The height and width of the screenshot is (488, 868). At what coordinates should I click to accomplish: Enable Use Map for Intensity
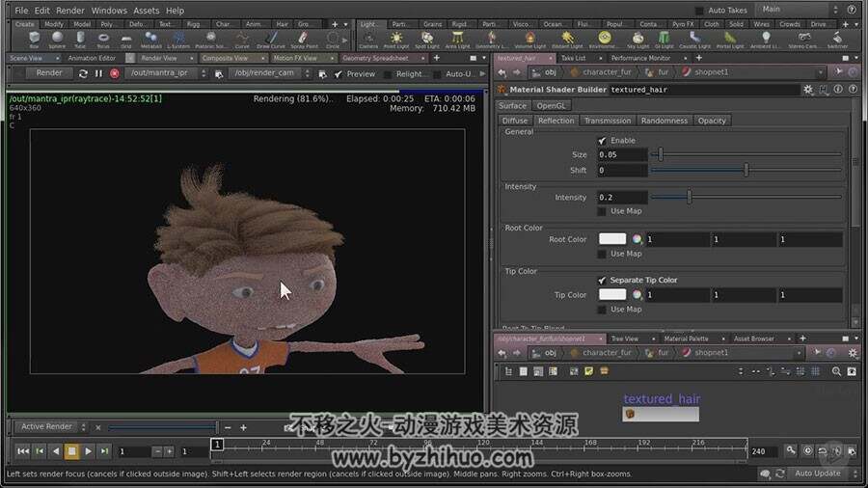pos(602,211)
